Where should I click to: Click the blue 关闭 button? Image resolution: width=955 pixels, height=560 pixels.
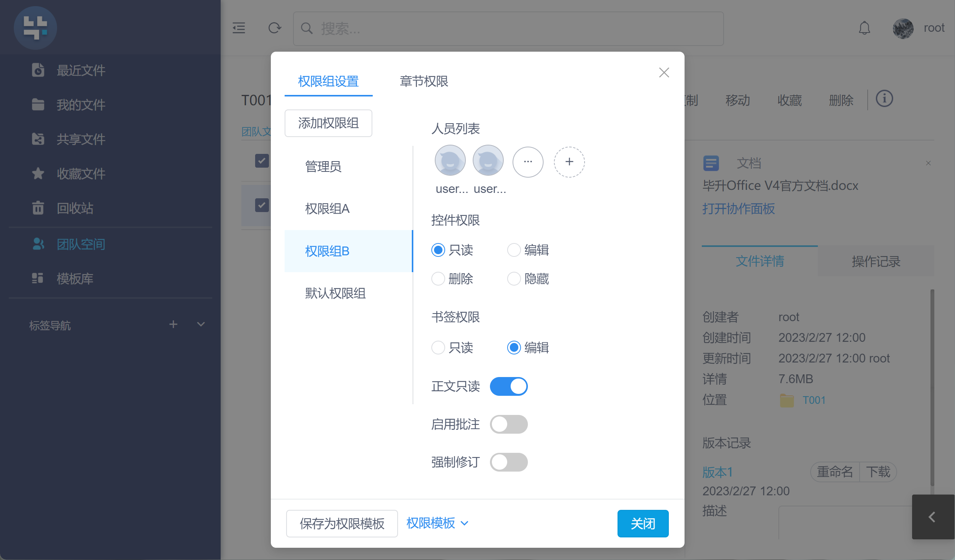[x=643, y=524]
